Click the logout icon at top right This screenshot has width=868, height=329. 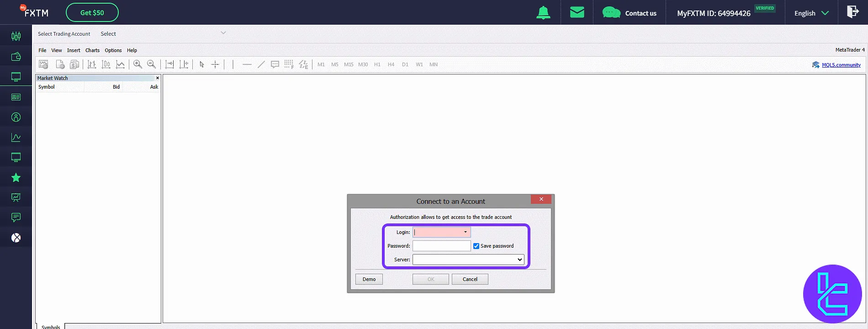[852, 12]
